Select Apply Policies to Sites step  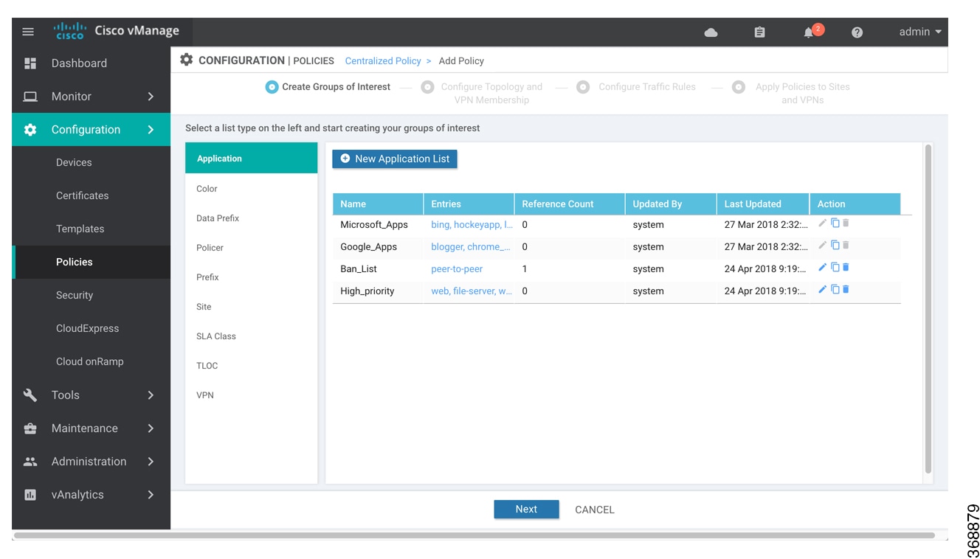click(791, 93)
